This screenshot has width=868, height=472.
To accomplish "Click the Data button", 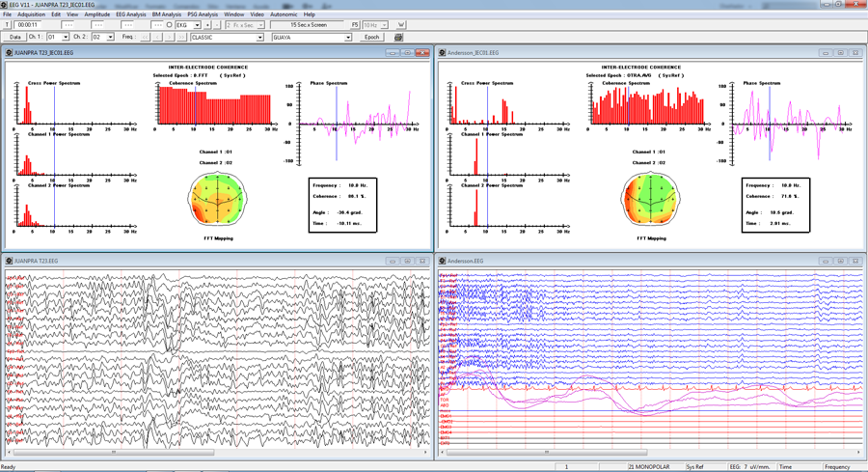I will coord(14,37).
